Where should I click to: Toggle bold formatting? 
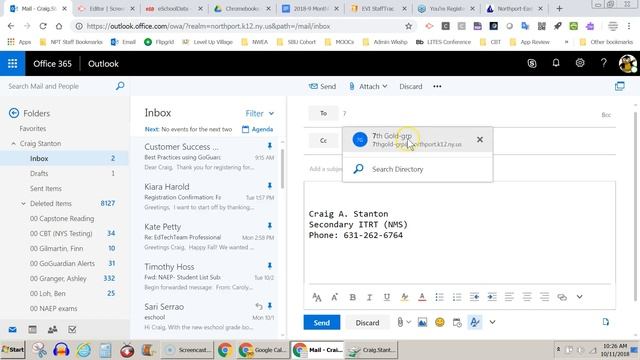[x=352, y=297]
